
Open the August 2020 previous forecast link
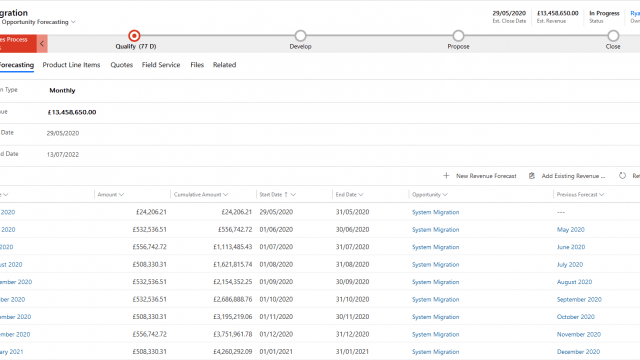click(574, 282)
